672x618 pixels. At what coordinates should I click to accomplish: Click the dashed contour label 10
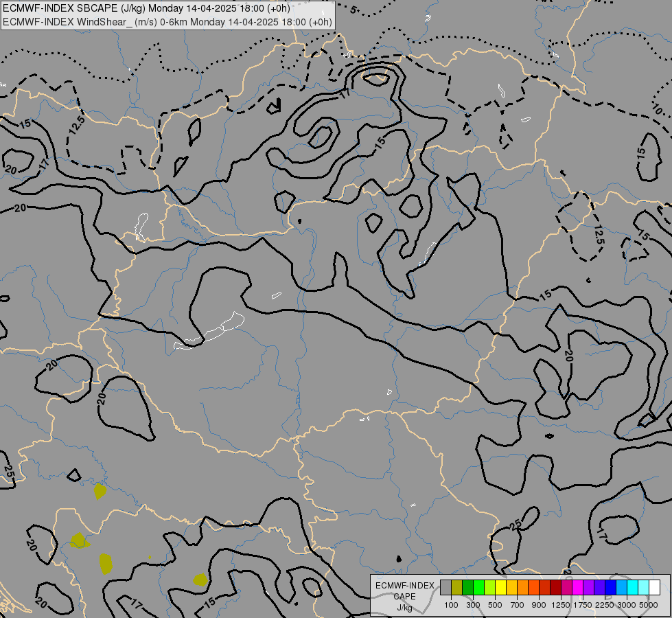click(x=658, y=109)
